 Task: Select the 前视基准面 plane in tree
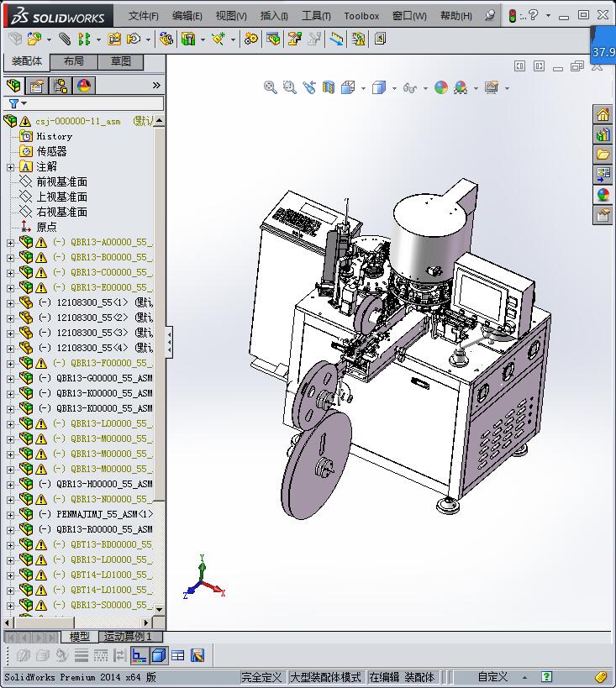(x=61, y=181)
